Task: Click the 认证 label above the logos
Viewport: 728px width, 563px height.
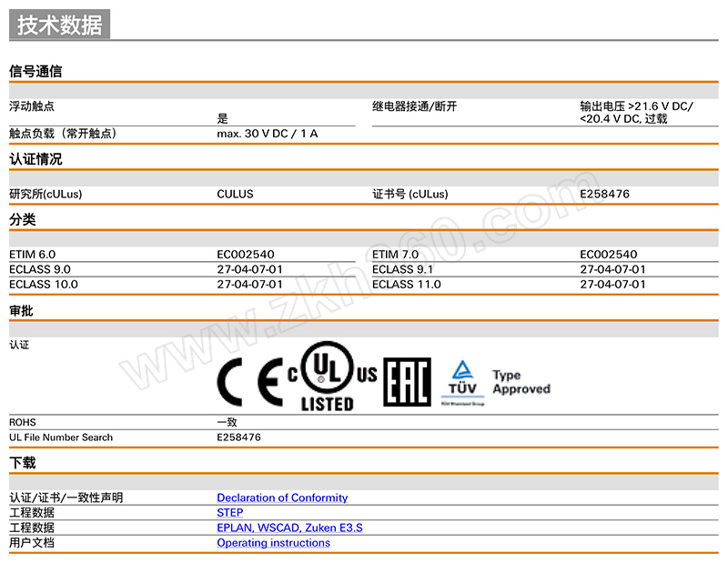Action: click(19, 345)
